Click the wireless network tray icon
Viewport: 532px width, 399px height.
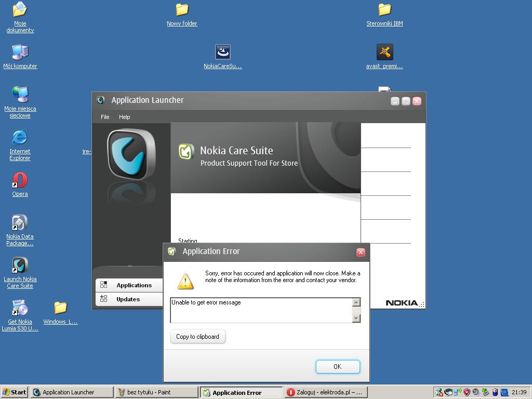click(457, 392)
